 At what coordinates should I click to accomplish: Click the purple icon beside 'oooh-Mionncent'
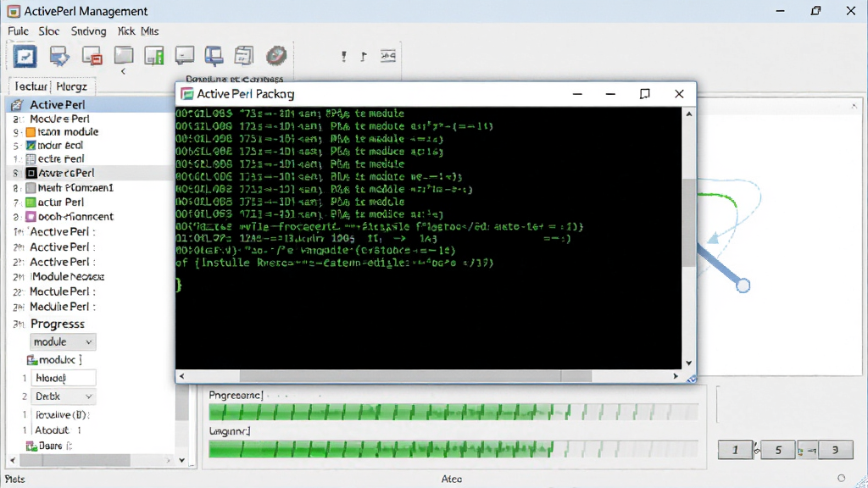click(31, 217)
